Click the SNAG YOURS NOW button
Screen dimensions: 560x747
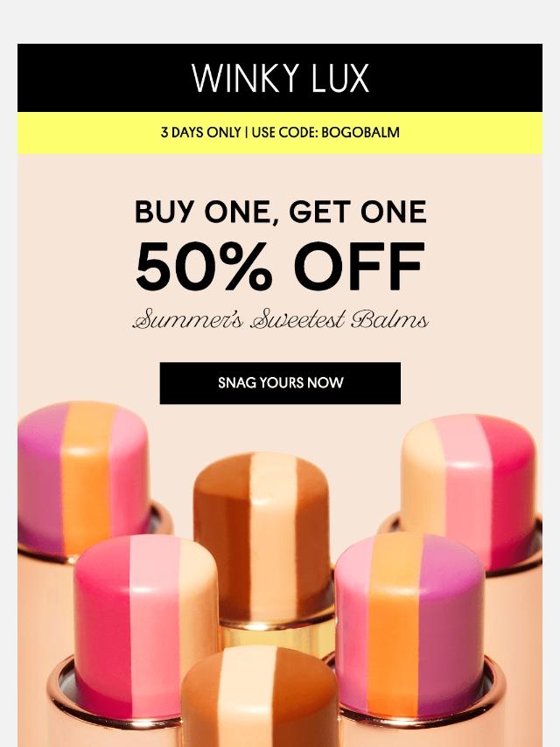pyautogui.click(x=280, y=383)
